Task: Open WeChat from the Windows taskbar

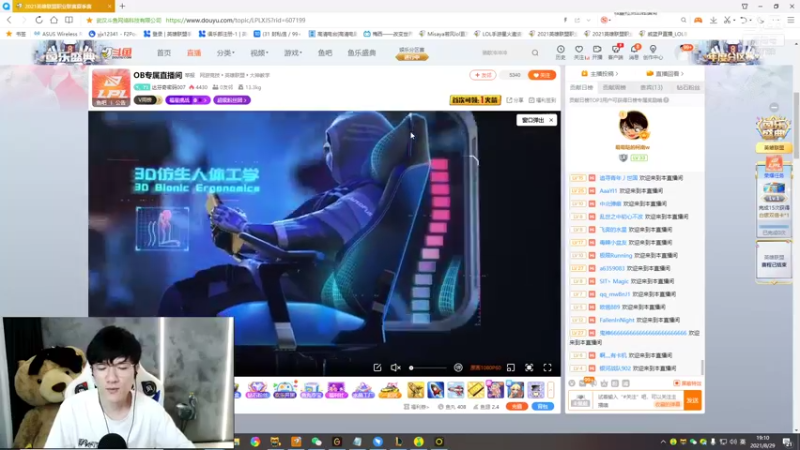Action: 316,442
